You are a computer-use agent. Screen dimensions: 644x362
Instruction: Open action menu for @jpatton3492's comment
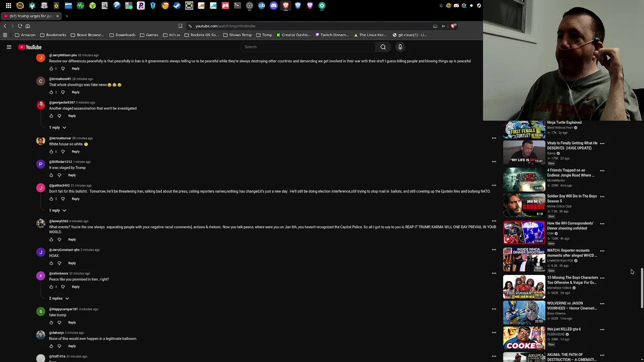point(494,186)
